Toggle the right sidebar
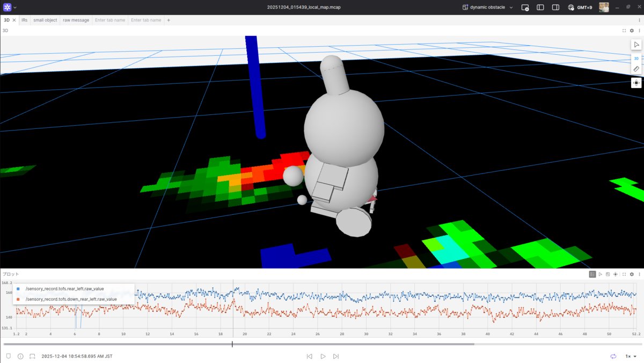 point(555,7)
